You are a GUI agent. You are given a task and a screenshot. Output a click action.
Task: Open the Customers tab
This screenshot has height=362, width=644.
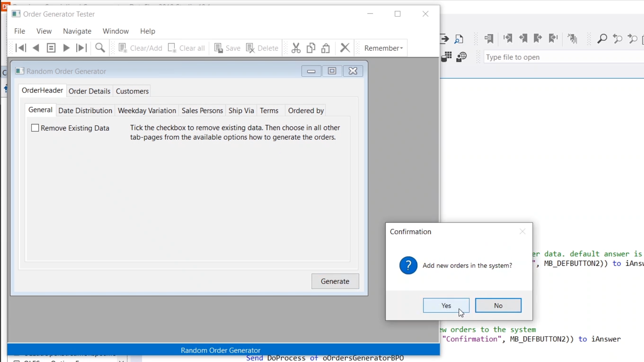tap(132, 91)
